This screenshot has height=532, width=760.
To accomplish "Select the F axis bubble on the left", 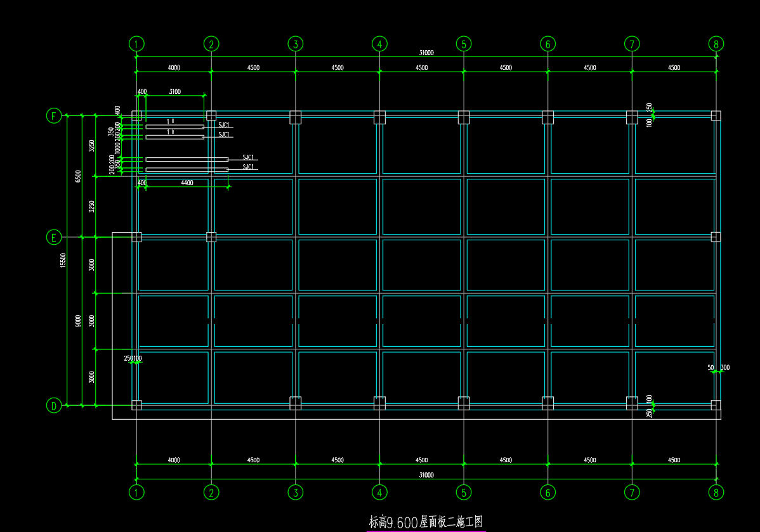I will pos(54,116).
